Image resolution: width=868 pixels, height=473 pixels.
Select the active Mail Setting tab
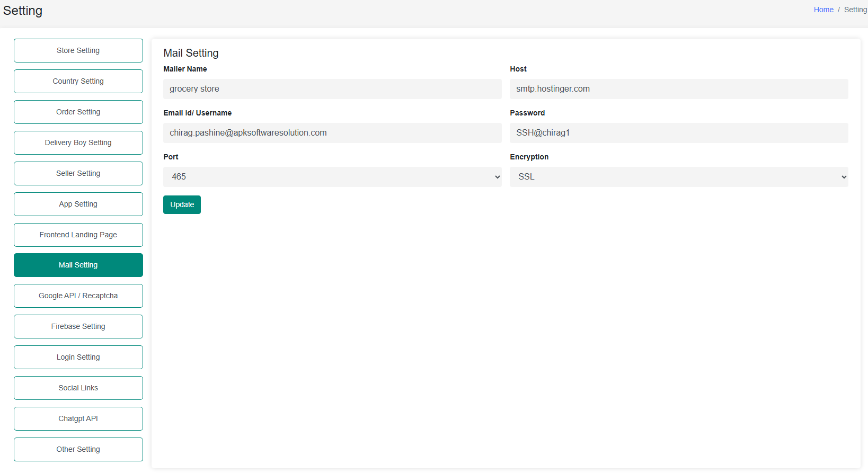(78, 265)
